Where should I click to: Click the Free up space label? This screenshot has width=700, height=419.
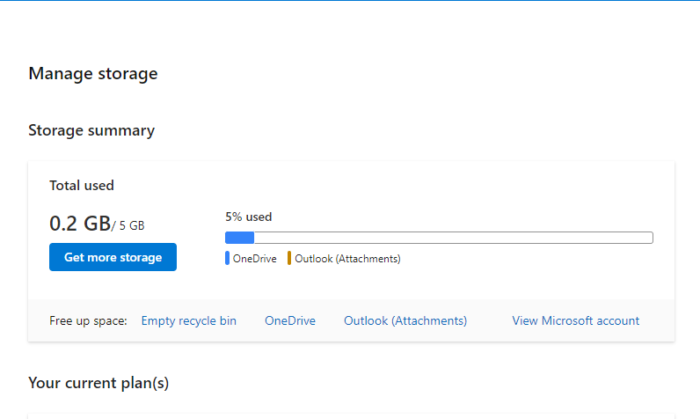88,321
